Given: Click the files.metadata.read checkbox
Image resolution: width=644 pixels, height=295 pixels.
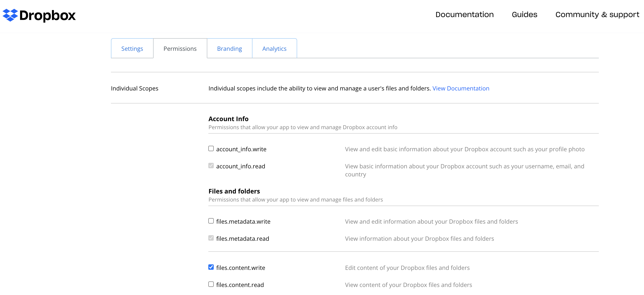Looking at the screenshot, I should click(x=211, y=238).
